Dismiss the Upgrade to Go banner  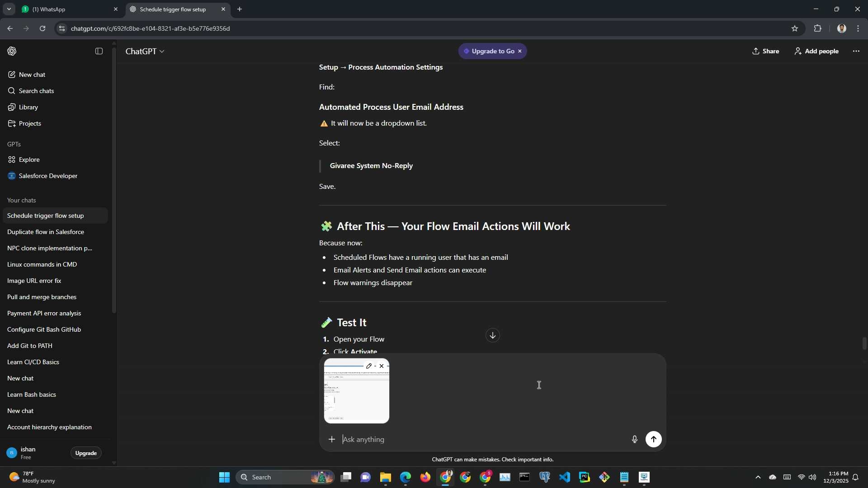pyautogui.click(x=520, y=52)
